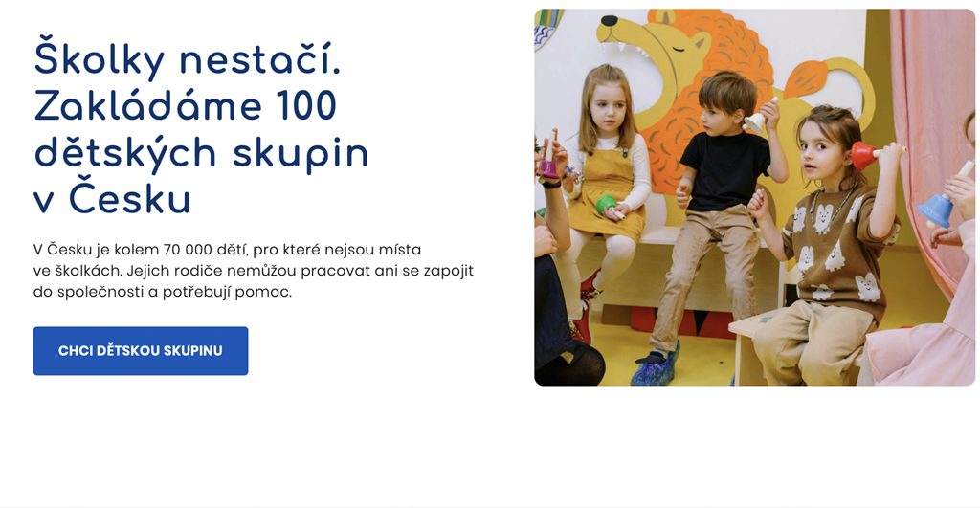Click the 'Chci dětskou skupinu' button
This screenshot has width=980, height=508.
141,350
